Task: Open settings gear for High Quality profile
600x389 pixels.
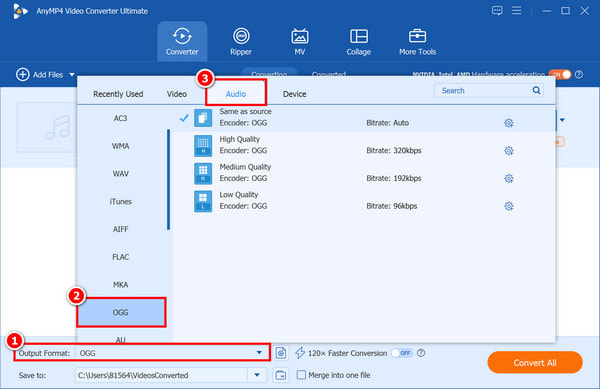Action: point(509,151)
